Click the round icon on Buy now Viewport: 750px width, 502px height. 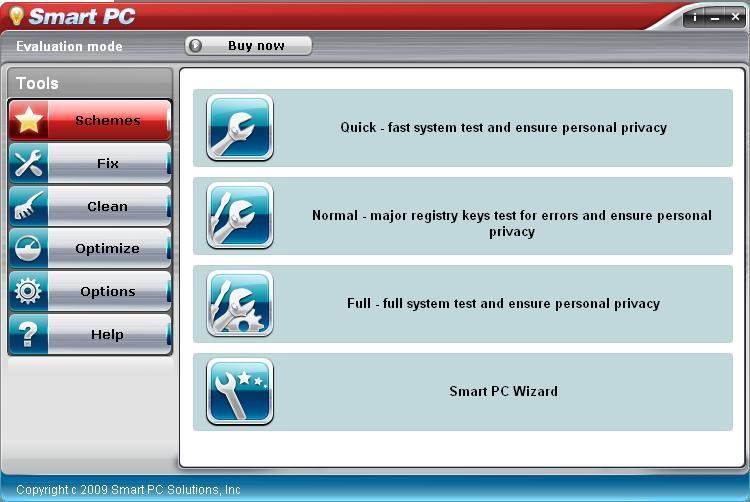tap(195, 45)
